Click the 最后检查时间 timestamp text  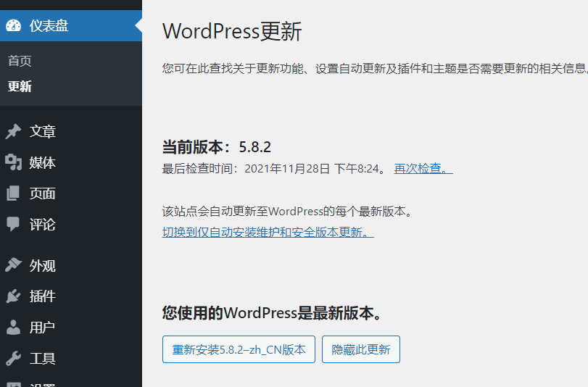(x=274, y=168)
